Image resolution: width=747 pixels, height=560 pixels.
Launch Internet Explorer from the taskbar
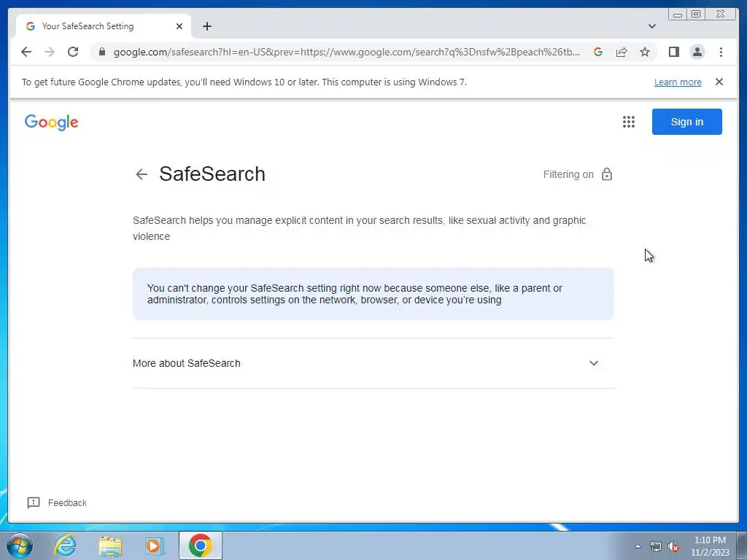[x=65, y=545]
